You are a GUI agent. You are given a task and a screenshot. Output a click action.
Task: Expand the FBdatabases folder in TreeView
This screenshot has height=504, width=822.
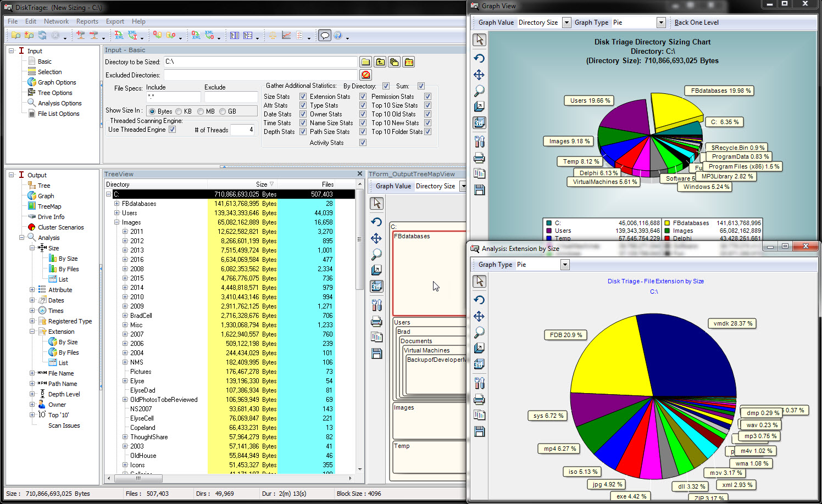[116, 204]
